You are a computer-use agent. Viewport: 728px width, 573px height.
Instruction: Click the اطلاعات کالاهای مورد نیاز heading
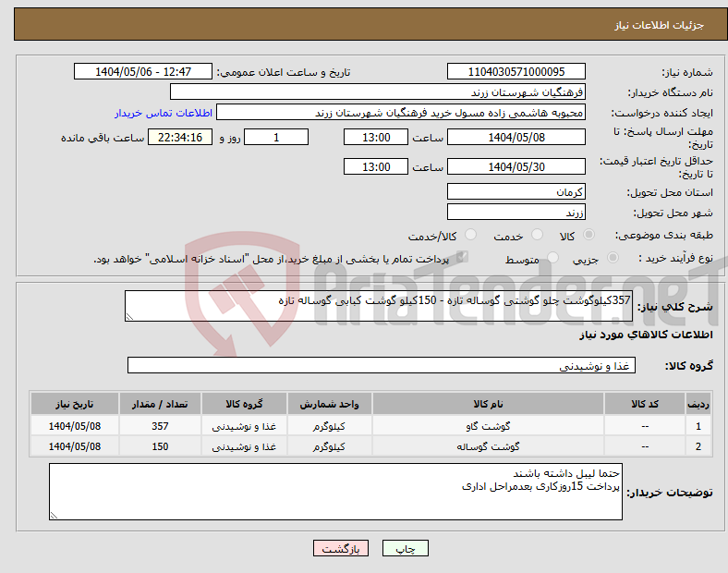pyautogui.click(x=646, y=335)
